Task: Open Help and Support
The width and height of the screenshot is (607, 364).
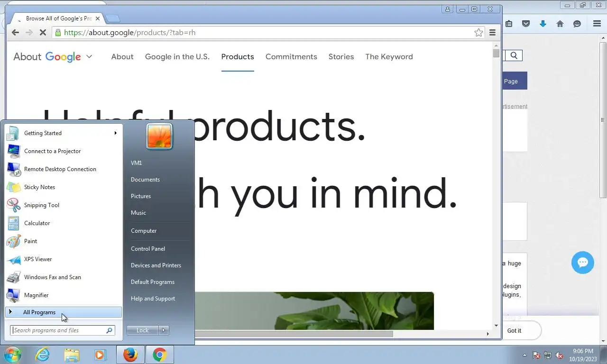Action: [153, 299]
